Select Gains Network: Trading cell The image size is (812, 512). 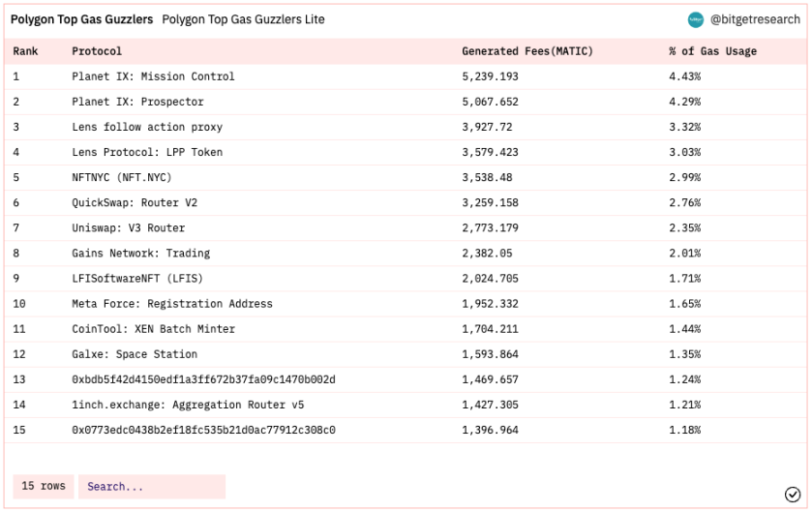pos(141,254)
